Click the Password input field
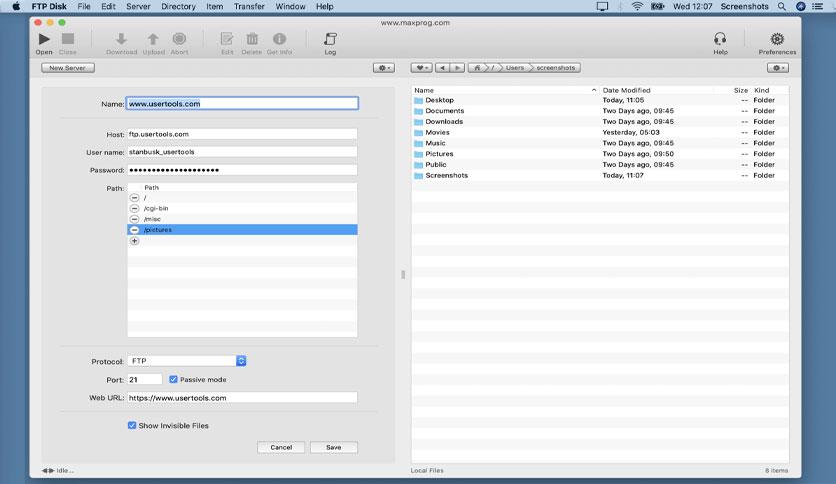836x484 pixels. [x=242, y=170]
